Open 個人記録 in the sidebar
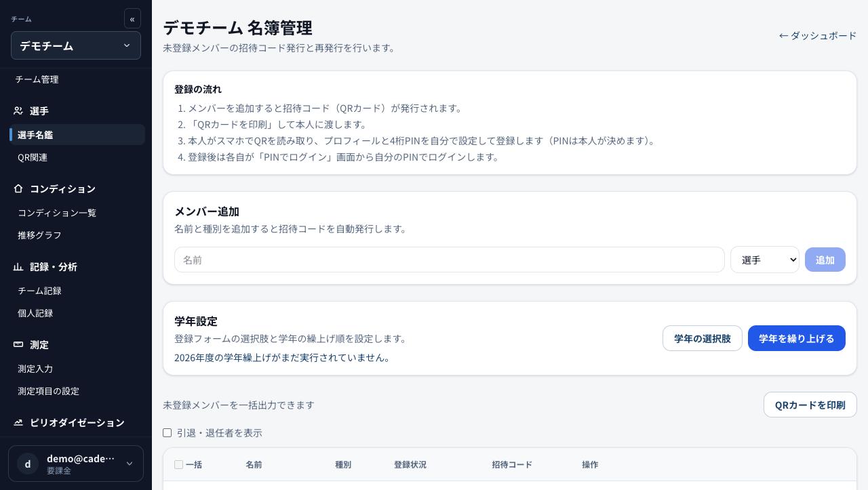The height and width of the screenshot is (490, 868). pyautogui.click(x=35, y=313)
